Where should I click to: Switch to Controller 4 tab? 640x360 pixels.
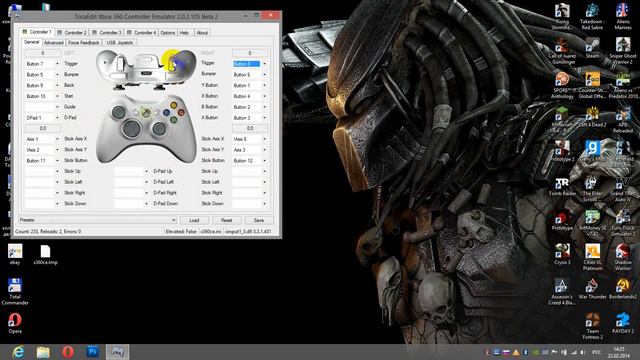pos(141,32)
